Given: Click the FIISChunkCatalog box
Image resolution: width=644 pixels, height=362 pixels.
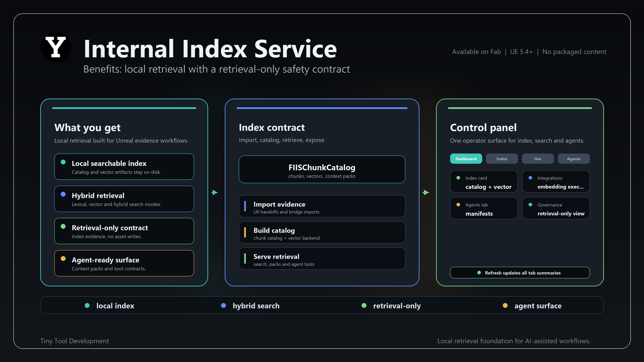Looking at the screenshot, I should pos(322,170).
